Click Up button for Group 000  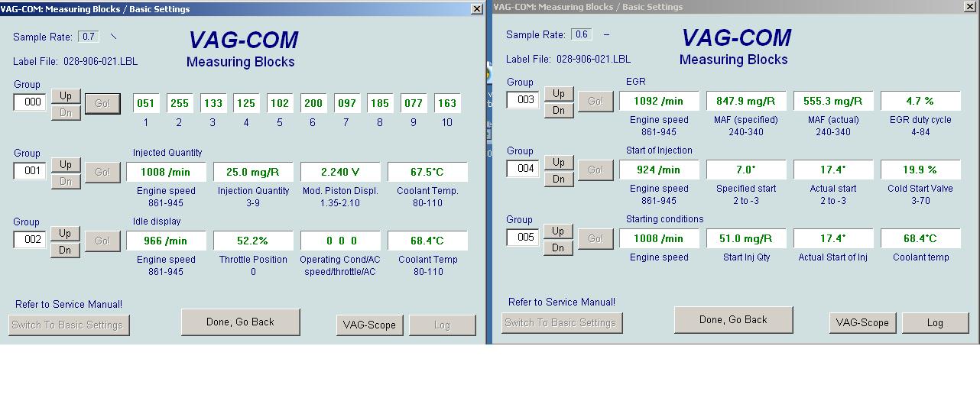[66, 96]
